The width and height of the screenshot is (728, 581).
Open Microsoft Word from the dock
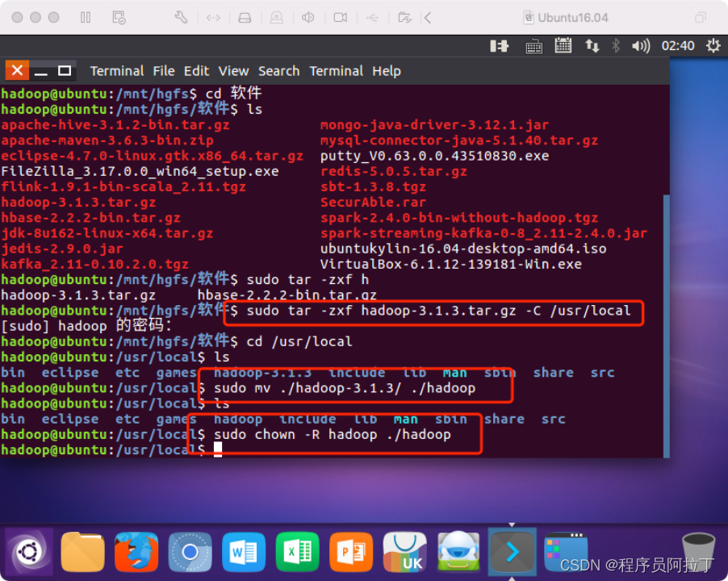click(243, 552)
